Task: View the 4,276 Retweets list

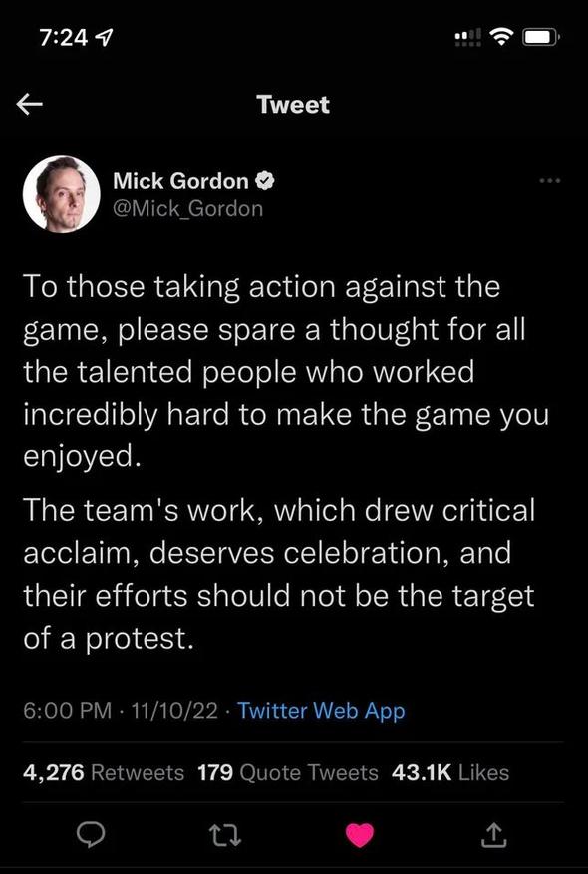Action: tap(104, 773)
